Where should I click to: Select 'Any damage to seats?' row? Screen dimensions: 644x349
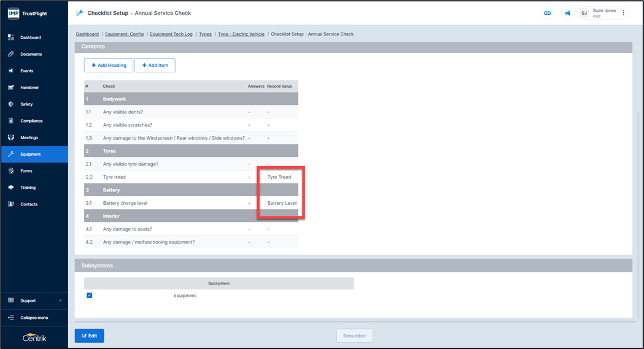191,229
